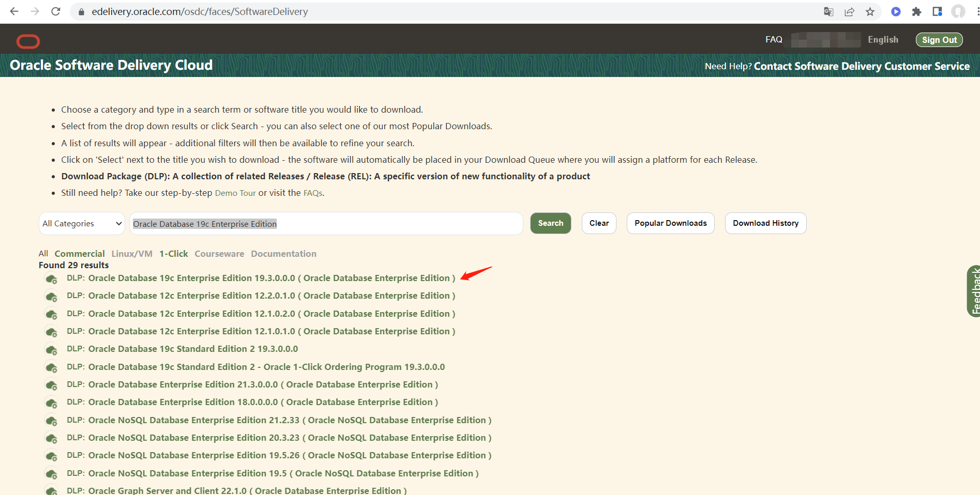The height and width of the screenshot is (495, 980).
Task: Filter results by Documentation
Action: point(283,254)
